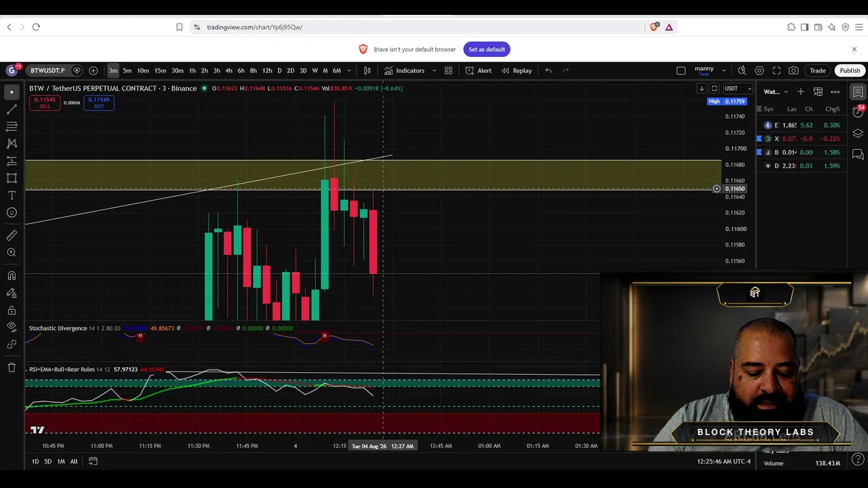Open the Stochastic Divergence indicator legend

(x=58, y=329)
